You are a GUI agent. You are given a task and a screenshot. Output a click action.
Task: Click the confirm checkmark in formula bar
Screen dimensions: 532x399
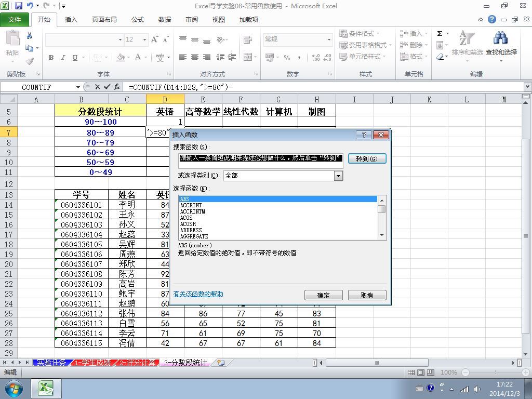(x=107, y=87)
